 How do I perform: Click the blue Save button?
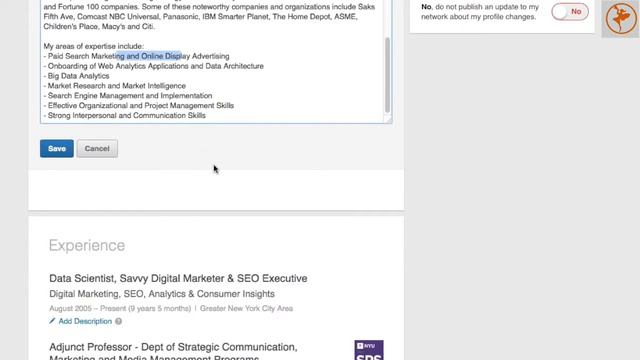(57, 149)
